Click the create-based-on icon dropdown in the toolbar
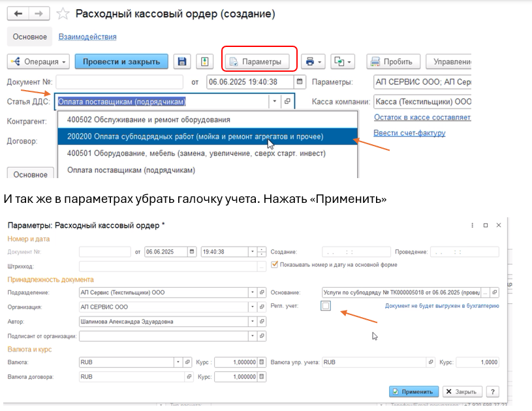Image resolution: width=532 pixels, height=411 pixels. (342, 62)
